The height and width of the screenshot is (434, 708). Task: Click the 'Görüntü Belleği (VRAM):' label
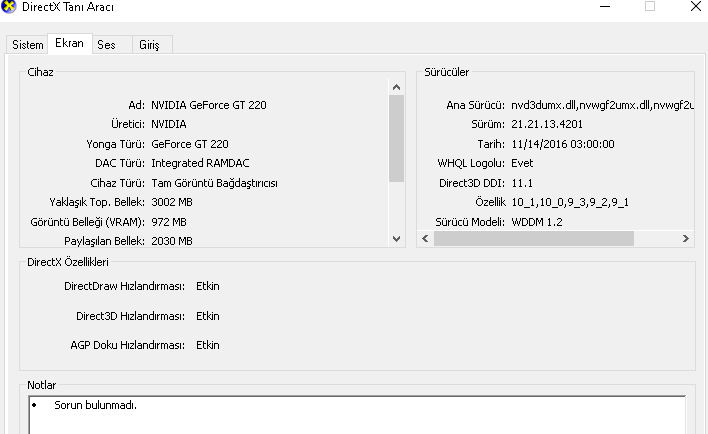(88, 222)
